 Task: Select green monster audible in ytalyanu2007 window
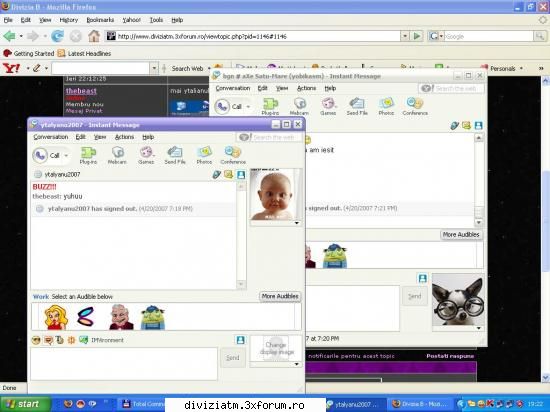(x=153, y=317)
